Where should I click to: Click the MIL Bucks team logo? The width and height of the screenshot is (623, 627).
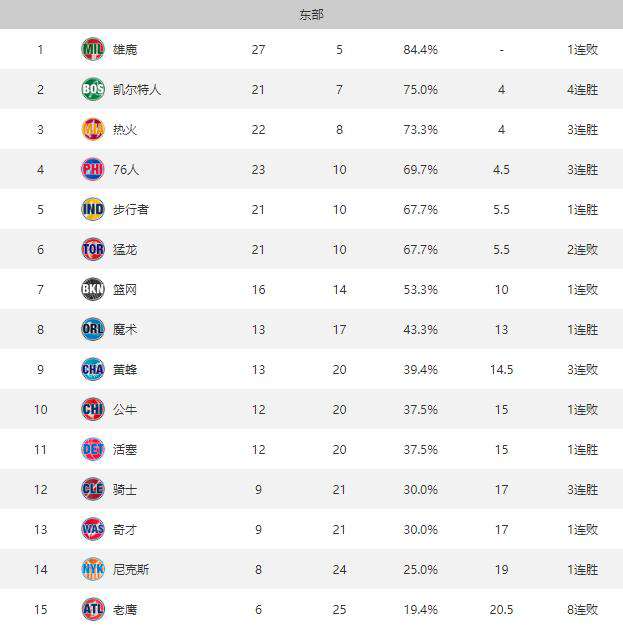coord(93,49)
